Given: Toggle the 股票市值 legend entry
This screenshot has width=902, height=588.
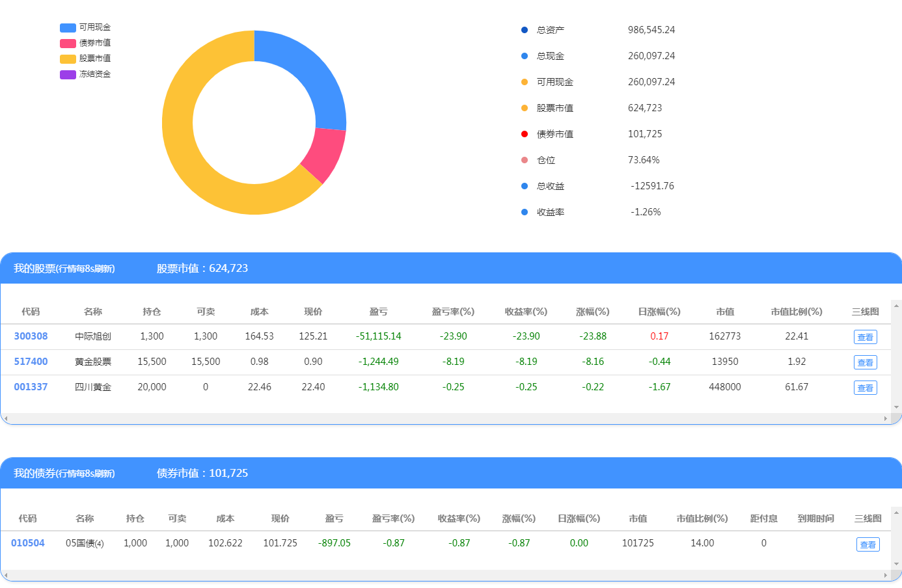Looking at the screenshot, I should [x=85, y=59].
